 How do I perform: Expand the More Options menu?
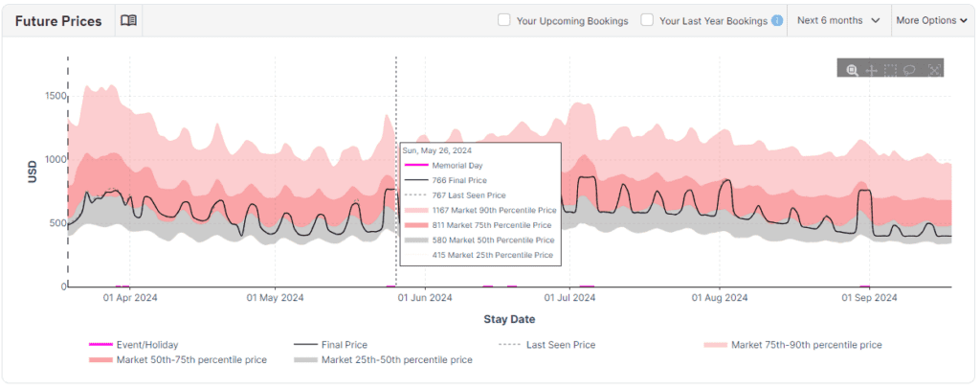click(x=931, y=20)
